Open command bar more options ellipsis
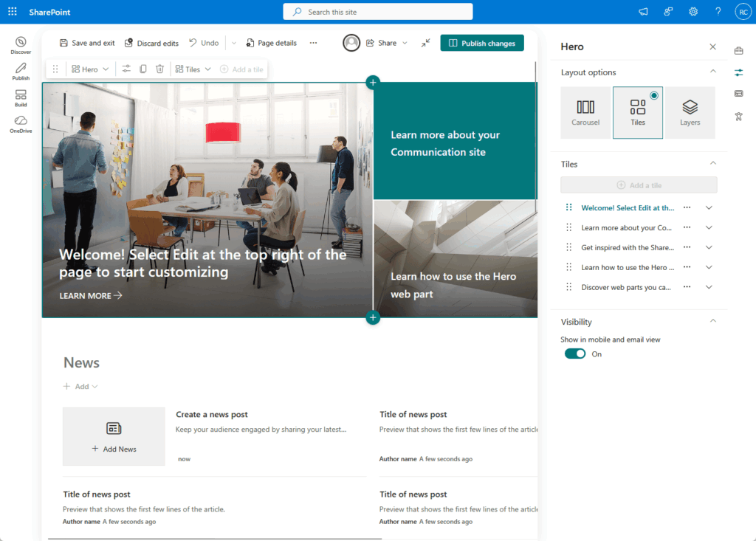This screenshot has height=541, width=756. [x=313, y=43]
